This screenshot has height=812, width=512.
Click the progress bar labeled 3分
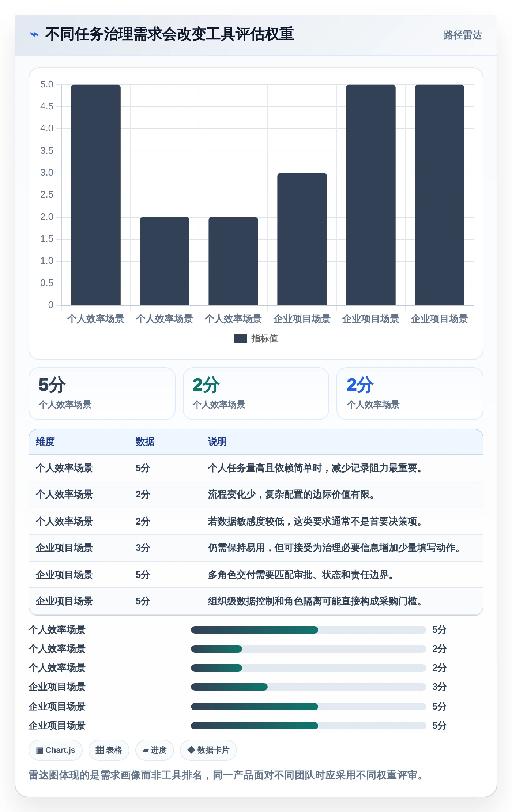309,687
